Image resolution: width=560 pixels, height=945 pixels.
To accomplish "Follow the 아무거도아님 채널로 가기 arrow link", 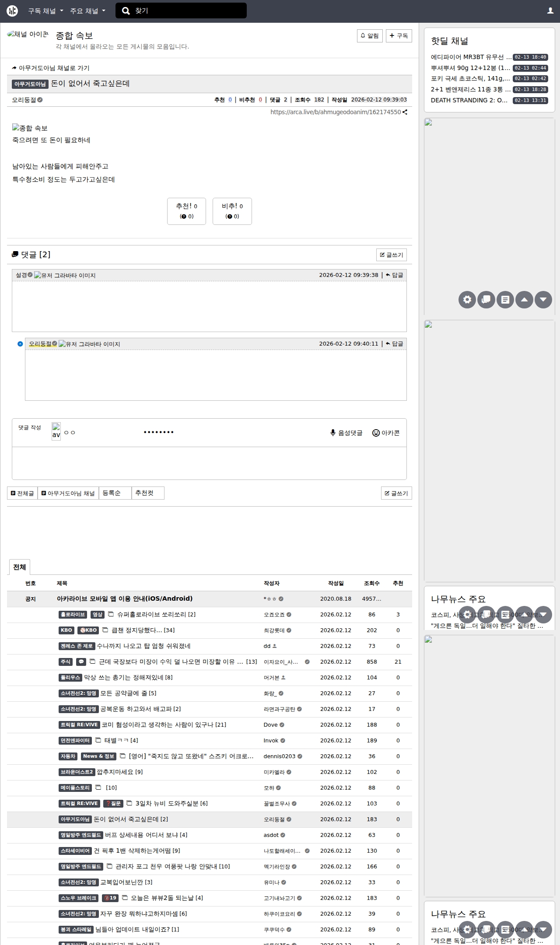I will click(x=51, y=68).
